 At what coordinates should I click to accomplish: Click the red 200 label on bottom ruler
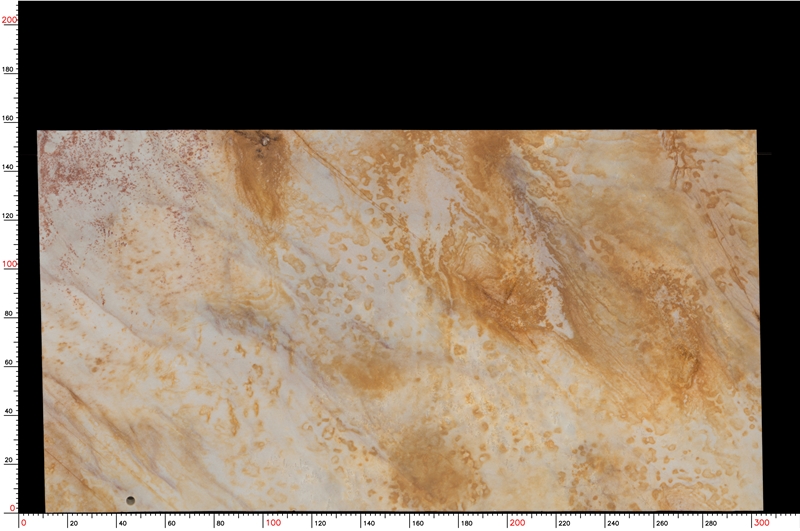pyautogui.click(x=517, y=523)
